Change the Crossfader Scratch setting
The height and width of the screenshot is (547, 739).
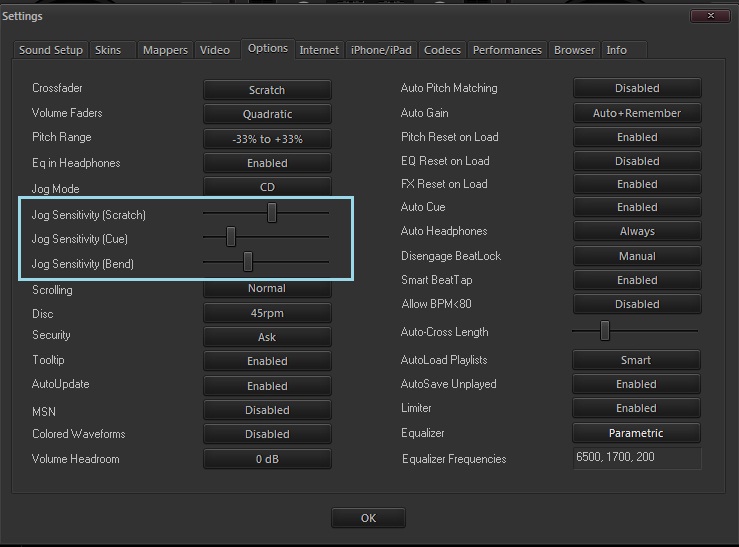point(267,90)
